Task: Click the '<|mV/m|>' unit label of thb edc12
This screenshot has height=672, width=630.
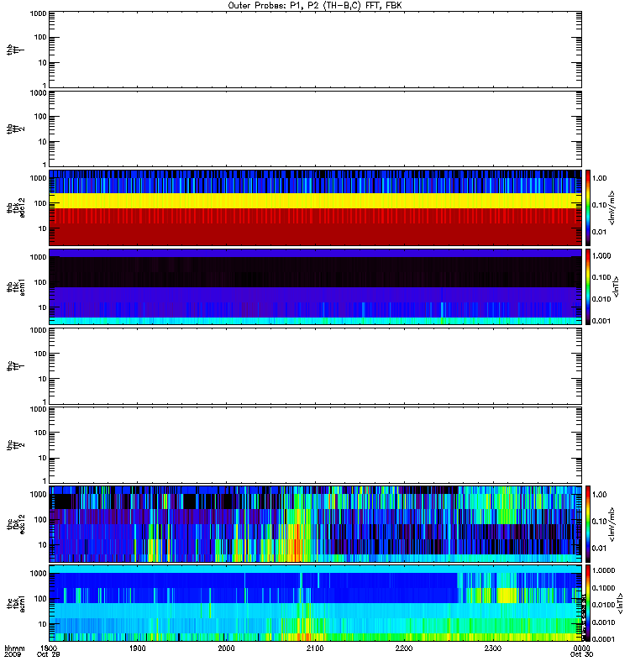Action: (612, 207)
